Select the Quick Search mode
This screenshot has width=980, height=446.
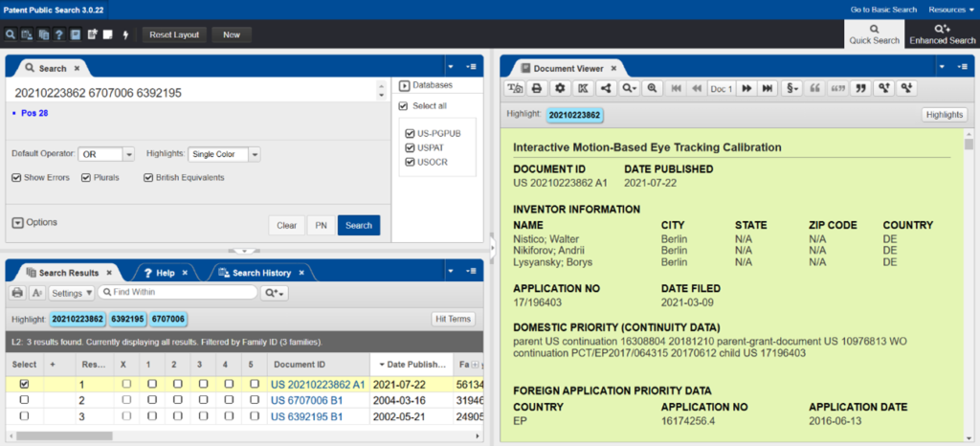click(x=874, y=34)
